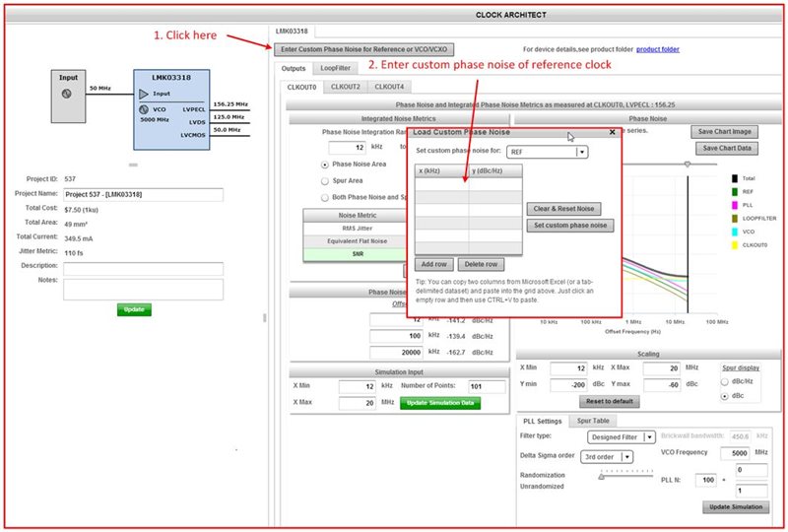Viewport: 788px width, 532px height.
Task: Click the chart range slider handle
Action: click(x=687, y=165)
